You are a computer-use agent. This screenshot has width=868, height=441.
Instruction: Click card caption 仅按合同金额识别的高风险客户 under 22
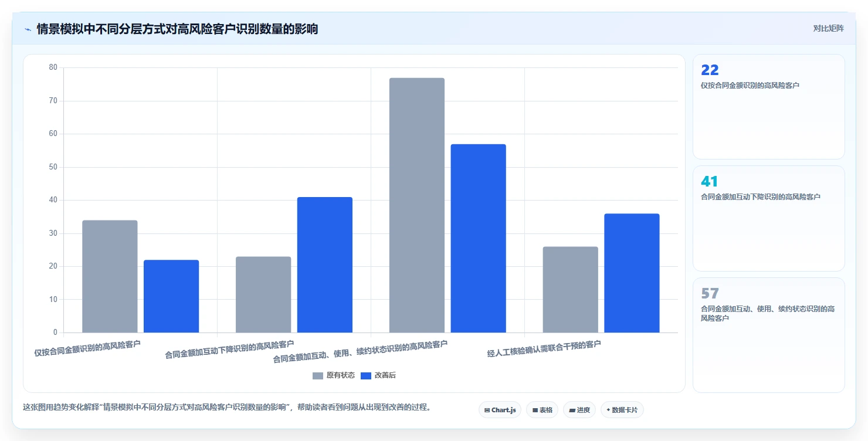tap(750, 86)
